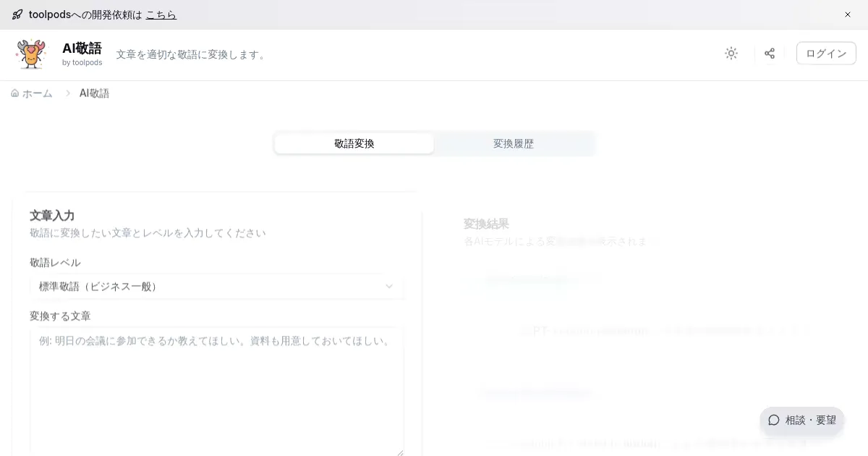Click the AI敬語 header title
This screenshot has height=456, width=868.
click(x=82, y=48)
